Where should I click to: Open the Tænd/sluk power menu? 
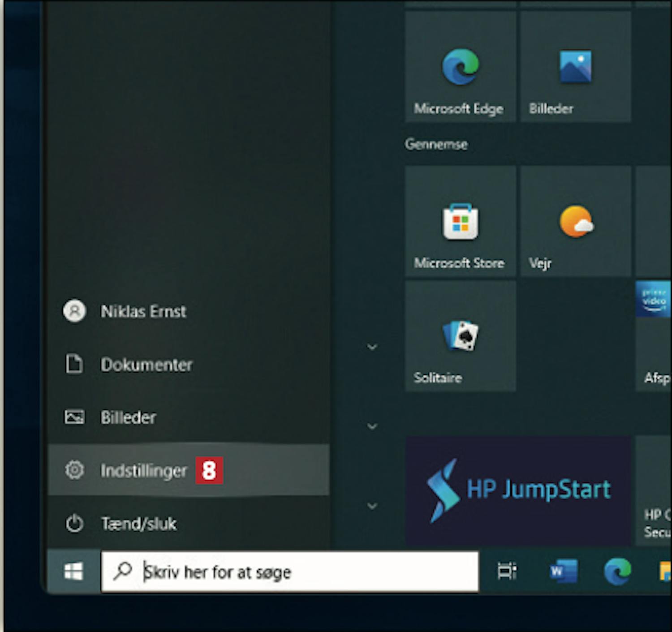tap(138, 524)
